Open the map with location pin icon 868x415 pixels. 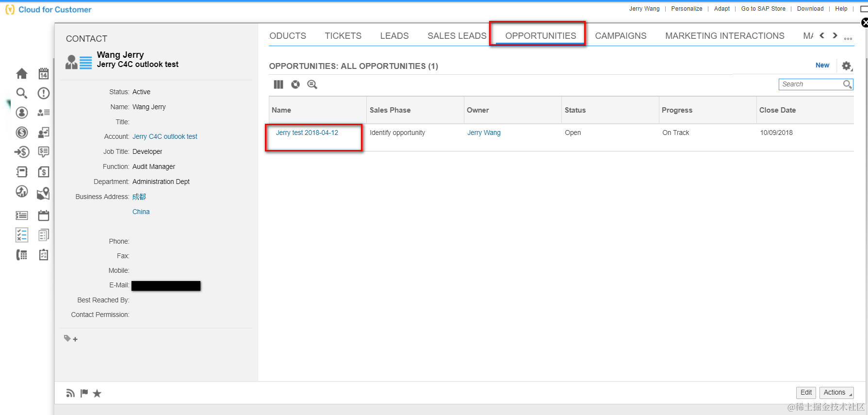(44, 193)
